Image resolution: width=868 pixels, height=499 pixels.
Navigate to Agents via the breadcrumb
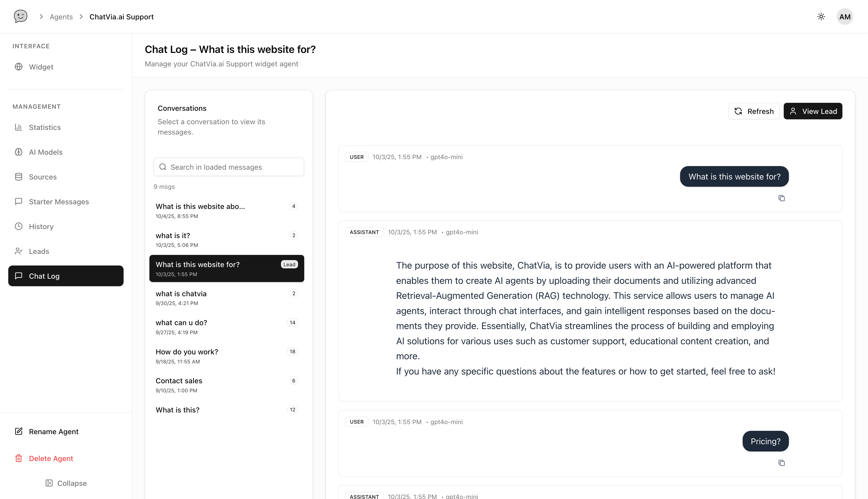pyautogui.click(x=61, y=17)
